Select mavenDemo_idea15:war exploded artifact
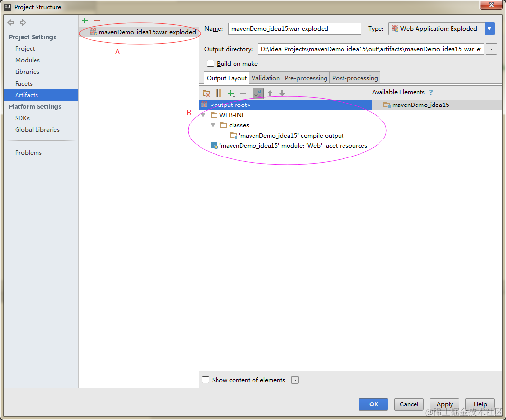 pyautogui.click(x=139, y=32)
